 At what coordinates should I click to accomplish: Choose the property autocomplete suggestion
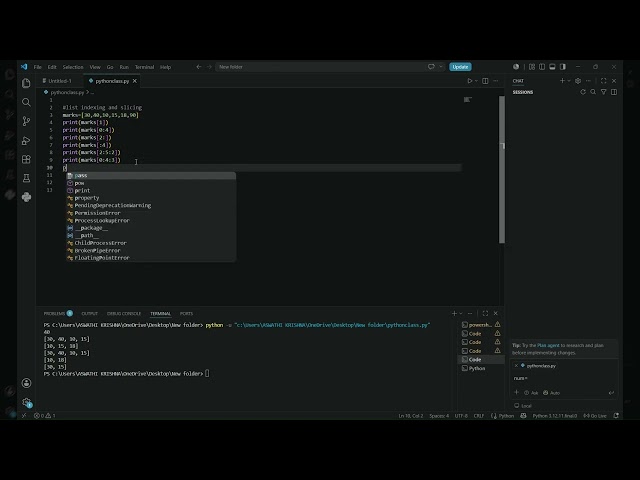[x=151, y=198]
